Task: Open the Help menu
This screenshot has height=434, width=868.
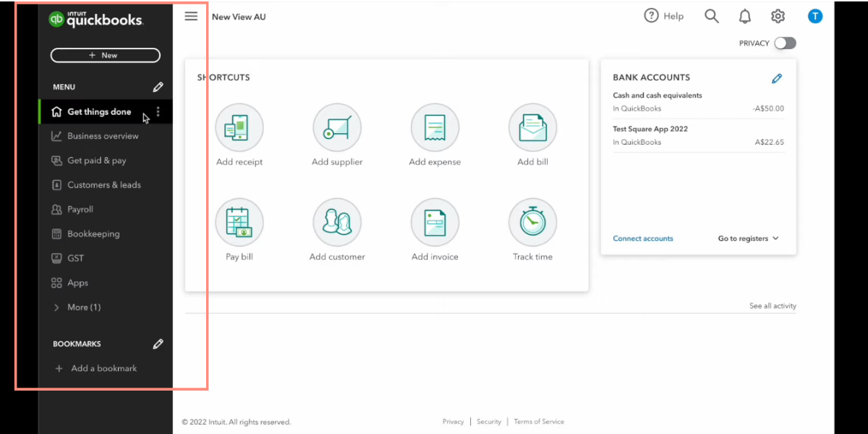Action: pyautogui.click(x=664, y=16)
